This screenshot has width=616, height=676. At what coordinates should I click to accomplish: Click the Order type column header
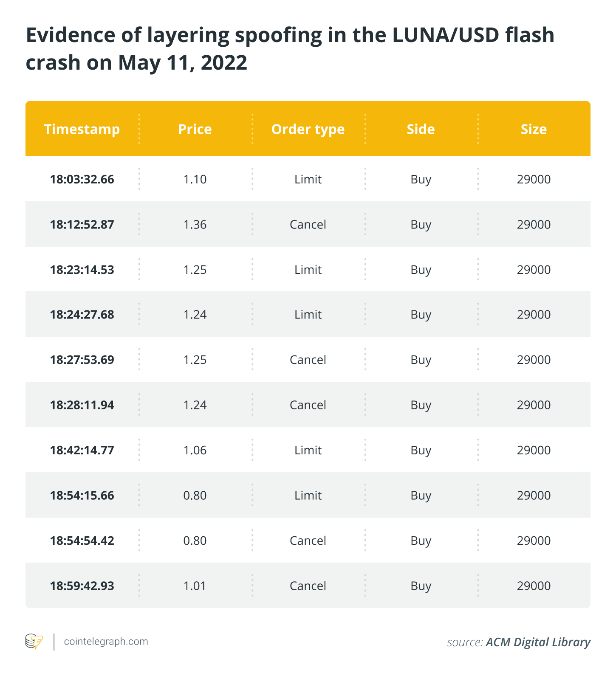pos(308,130)
